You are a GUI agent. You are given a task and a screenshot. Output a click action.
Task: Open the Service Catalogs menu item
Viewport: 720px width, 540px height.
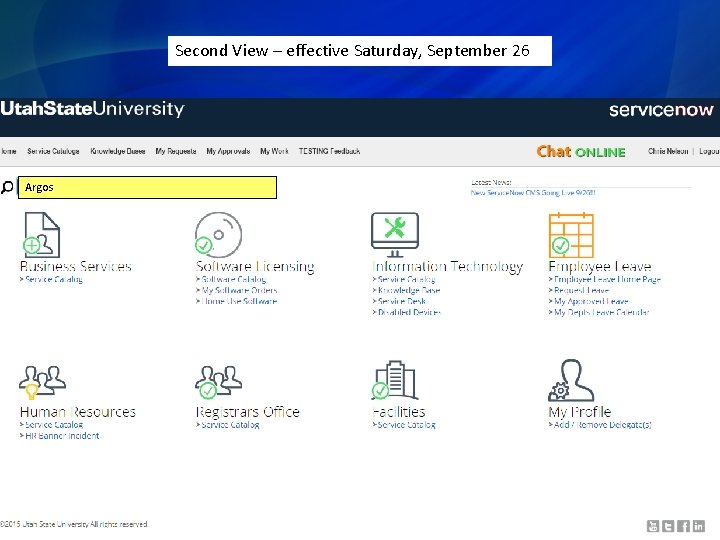53,151
